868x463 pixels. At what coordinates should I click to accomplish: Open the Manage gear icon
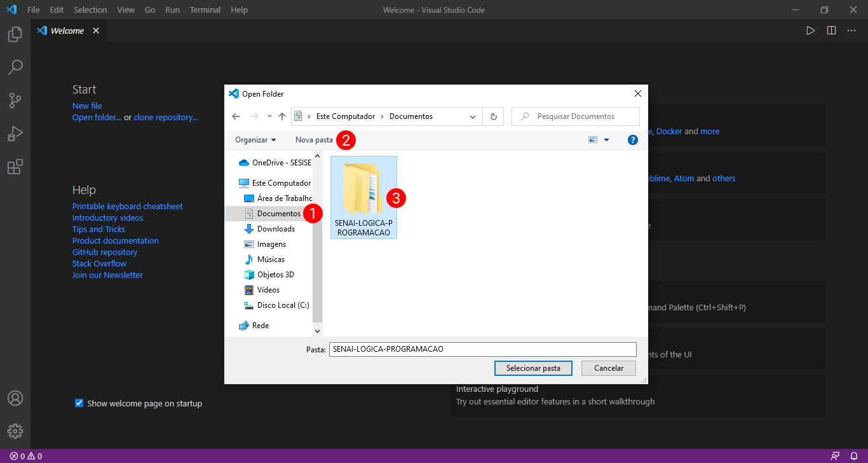tap(15, 431)
